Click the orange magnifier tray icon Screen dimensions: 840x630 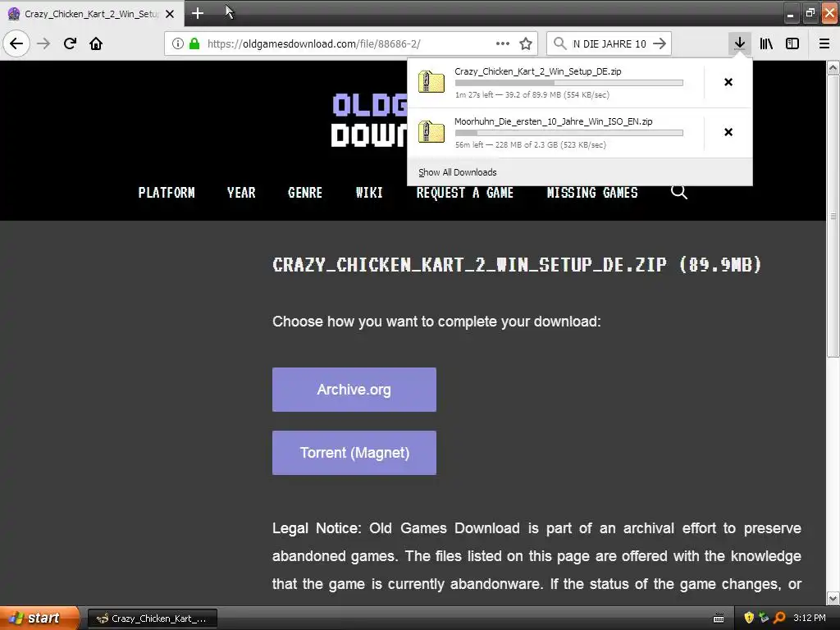tap(779, 618)
